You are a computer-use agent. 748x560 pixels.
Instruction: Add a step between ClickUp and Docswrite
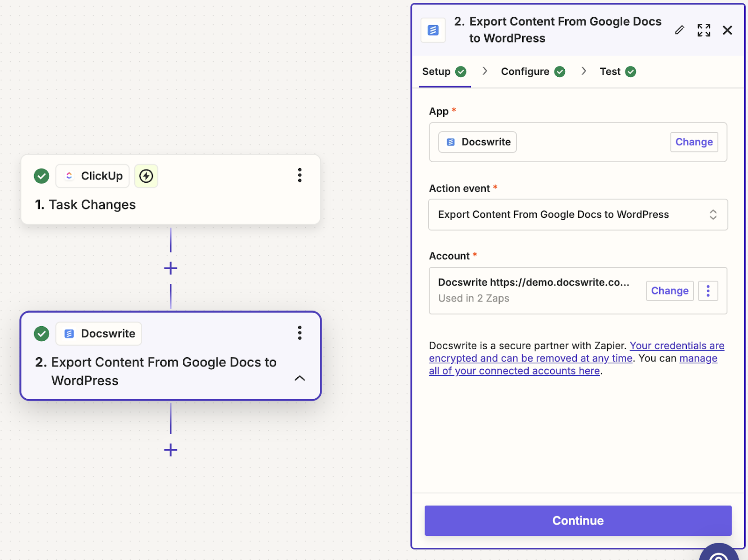coord(171,268)
